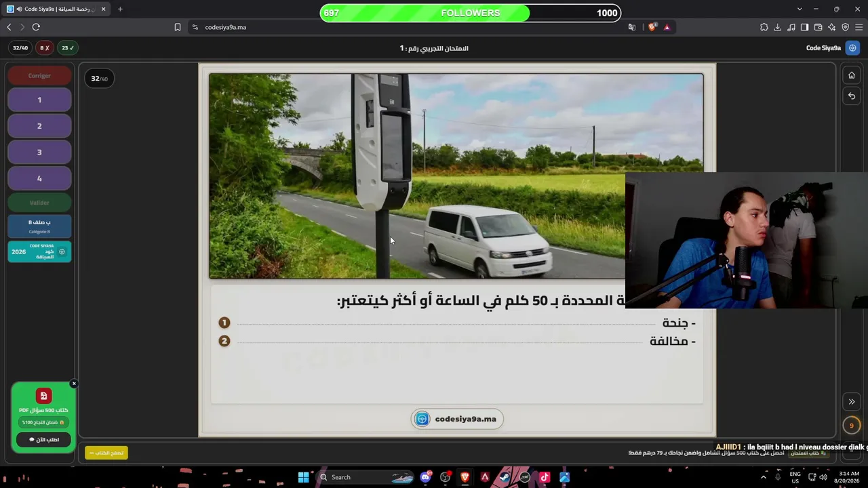868x488 pixels.
Task: Click the red PDF file icon in promo card
Action: [x=43, y=396]
